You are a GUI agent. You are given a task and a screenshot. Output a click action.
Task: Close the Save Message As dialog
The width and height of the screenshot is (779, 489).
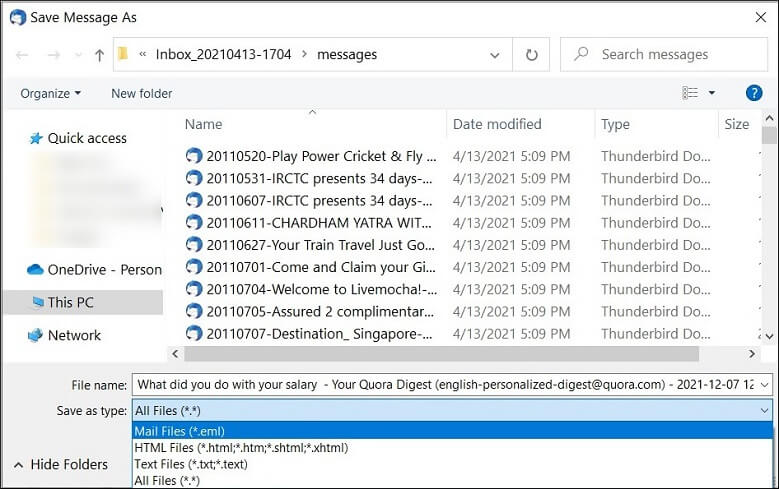(760, 17)
